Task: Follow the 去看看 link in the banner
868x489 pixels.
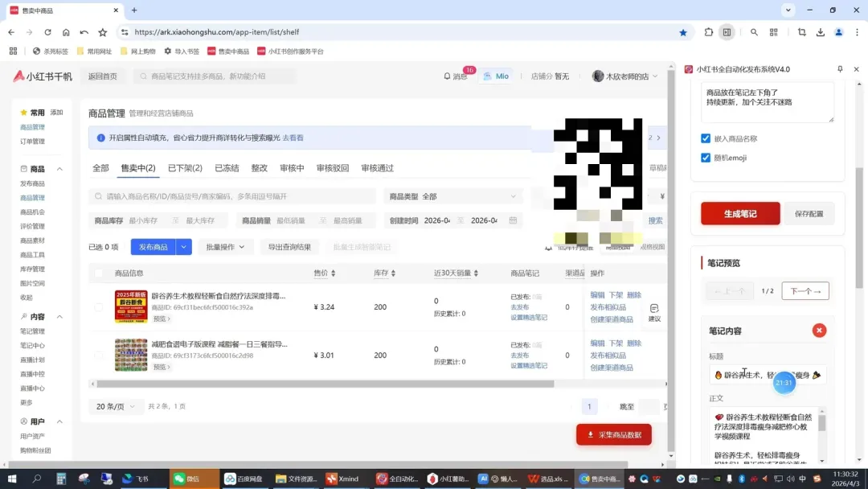Action: 293,138
